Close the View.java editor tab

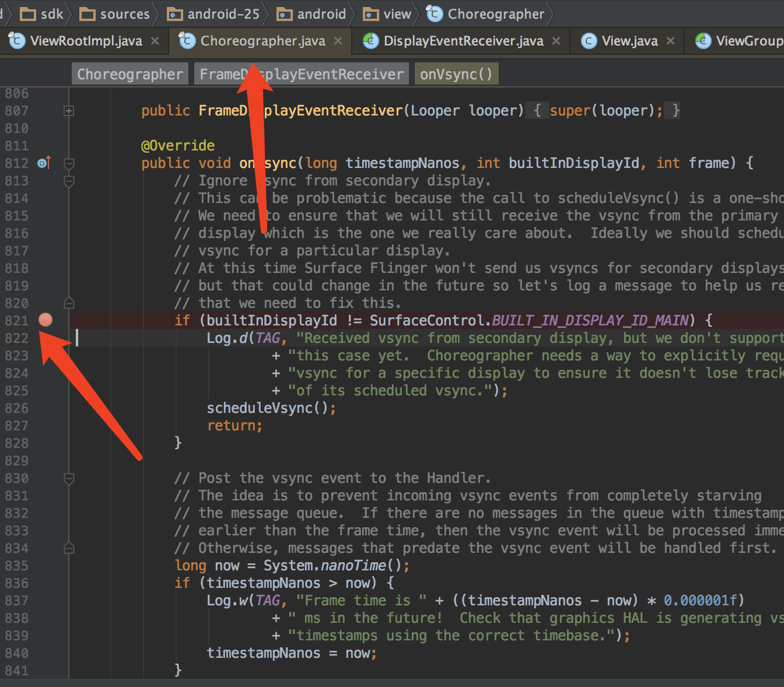pos(671,41)
